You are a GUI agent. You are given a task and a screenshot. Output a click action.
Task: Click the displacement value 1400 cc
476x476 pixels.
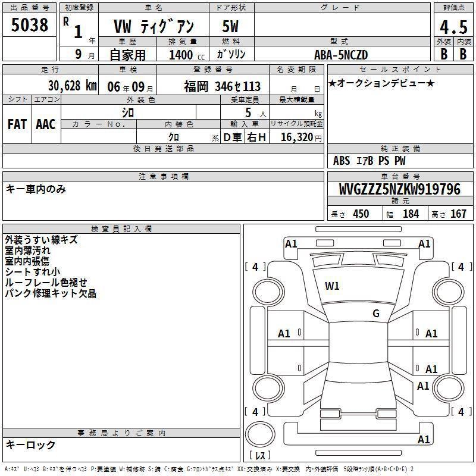(x=187, y=55)
